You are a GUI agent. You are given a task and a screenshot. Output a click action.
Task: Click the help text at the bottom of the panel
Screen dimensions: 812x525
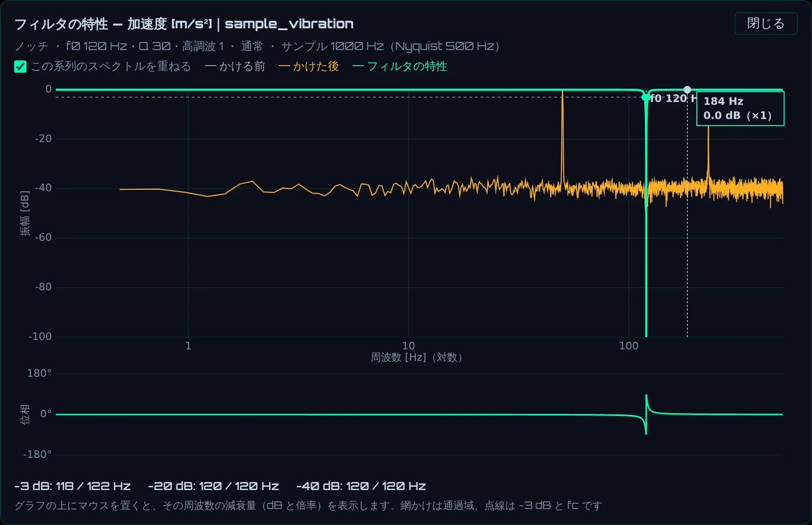309,506
